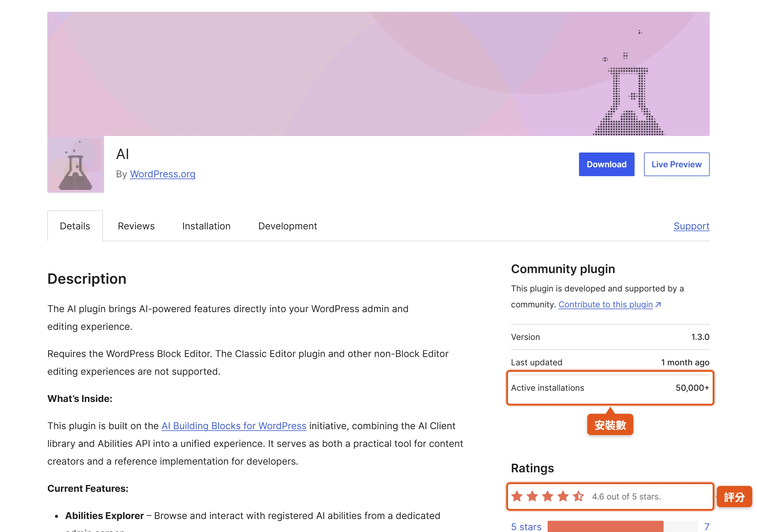Click the third rating star
The image size is (757, 532).
click(x=548, y=496)
